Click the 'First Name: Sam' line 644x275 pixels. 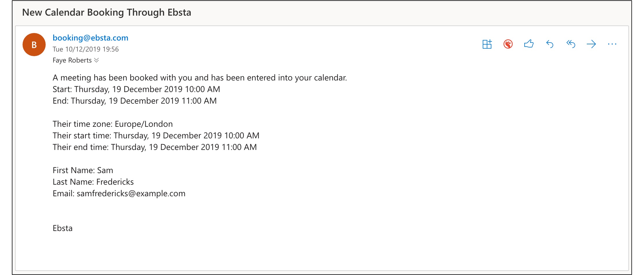pos(83,170)
